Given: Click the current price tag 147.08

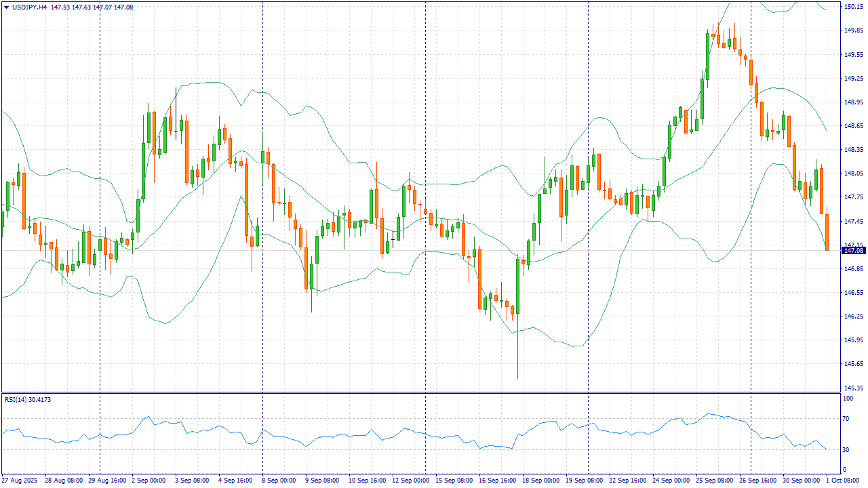Looking at the screenshot, I should pos(853,251).
